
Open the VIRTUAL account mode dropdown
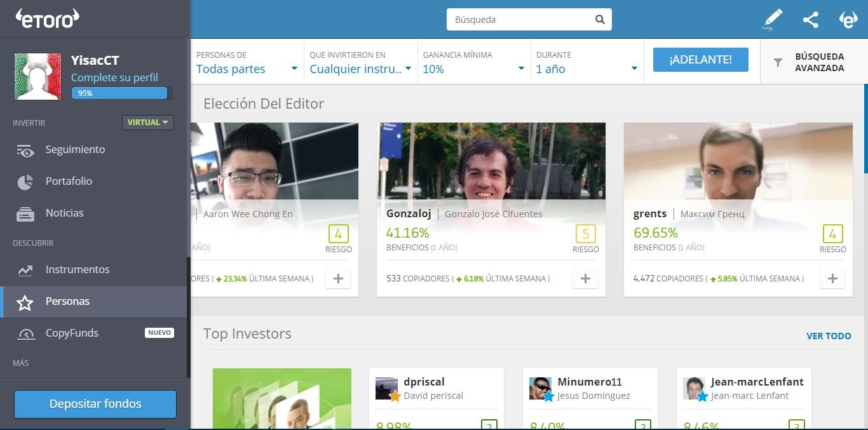148,123
